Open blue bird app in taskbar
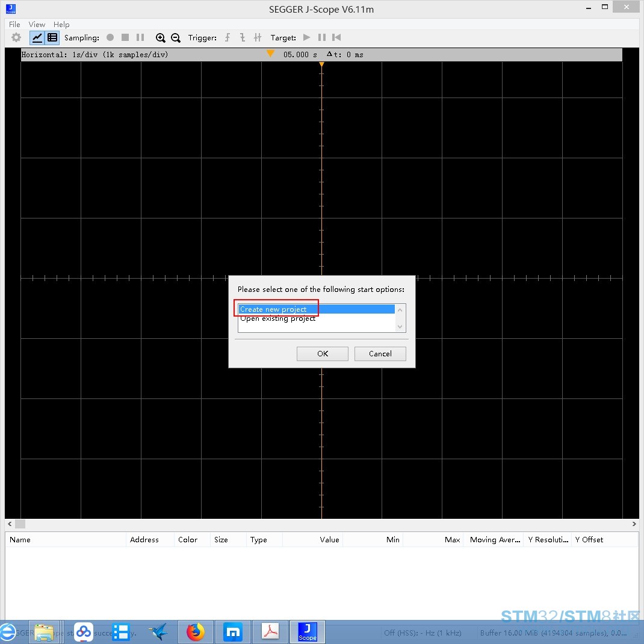This screenshot has width=644, height=644. [158, 632]
